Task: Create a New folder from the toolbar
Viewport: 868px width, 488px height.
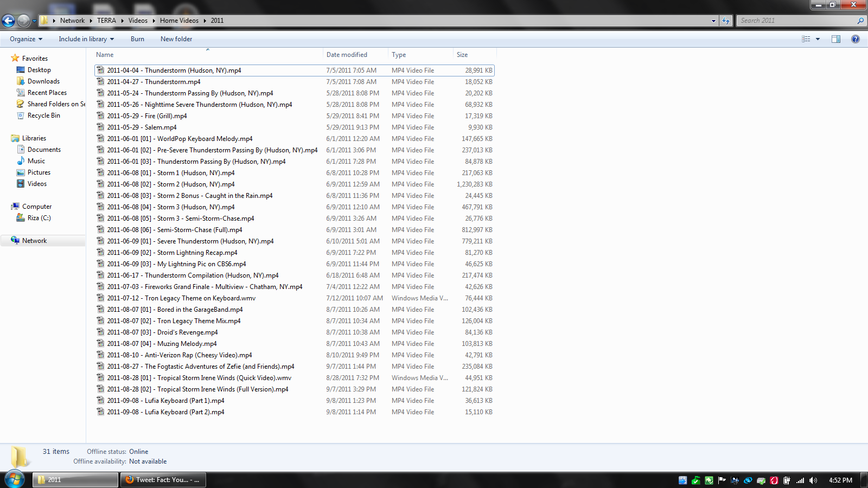Action: pos(176,39)
